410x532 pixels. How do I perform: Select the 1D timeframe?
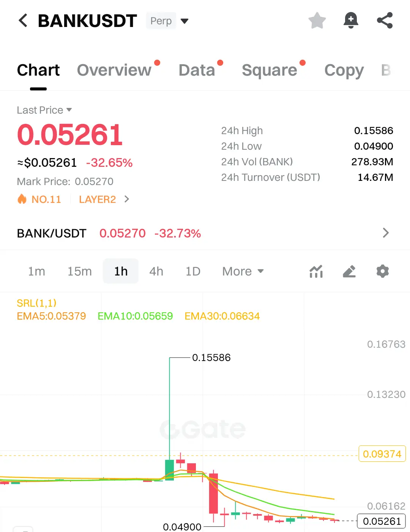[193, 271]
